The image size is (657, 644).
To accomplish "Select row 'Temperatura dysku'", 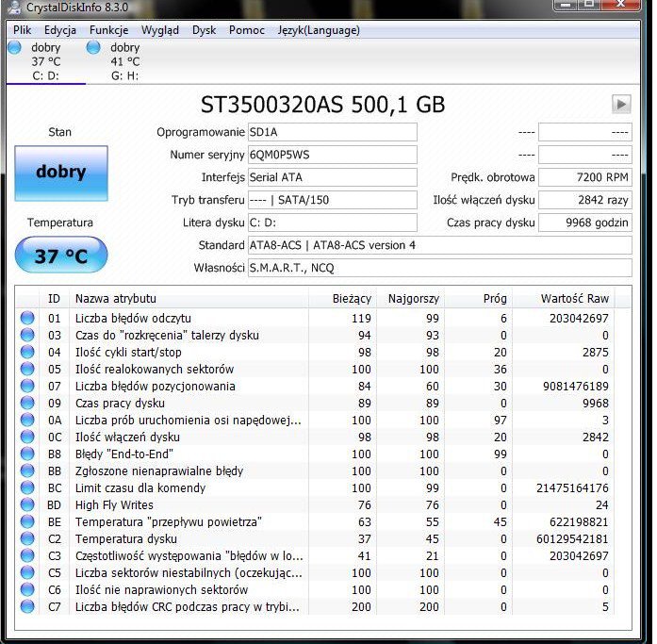I will (x=315, y=538).
